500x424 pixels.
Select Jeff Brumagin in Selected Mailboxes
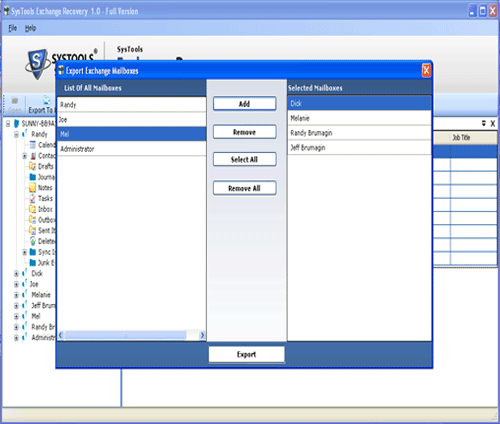point(359,147)
